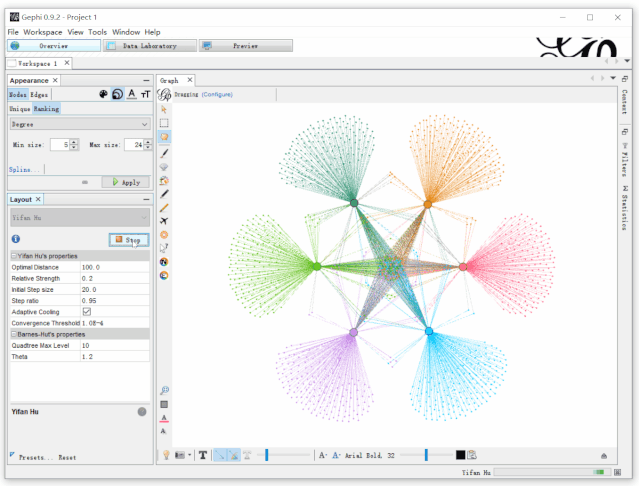The width and height of the screenshot is (639, 486).
Task: Take screenshot with the camera icon
Action: pyautogui.click(x=179, y=455)
